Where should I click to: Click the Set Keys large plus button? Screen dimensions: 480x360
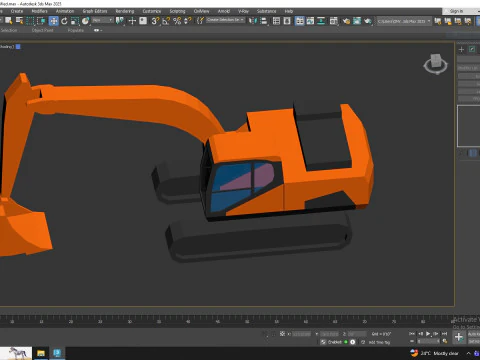point(459,337)
